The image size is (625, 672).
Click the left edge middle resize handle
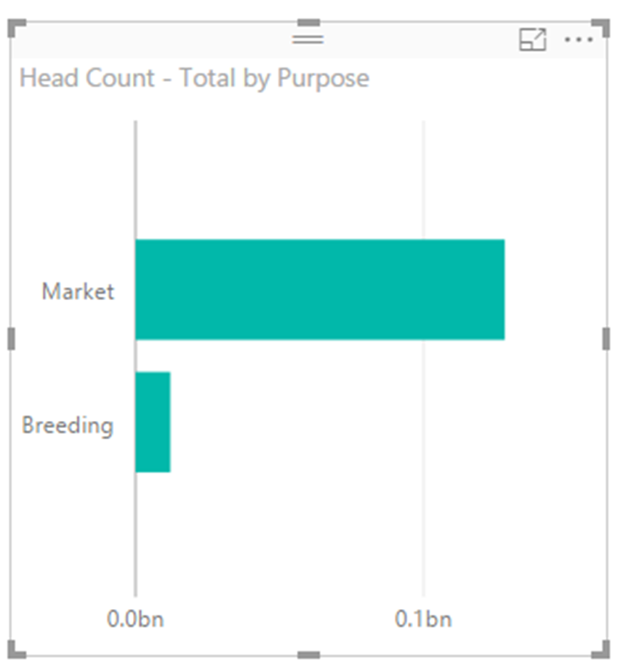tap(11, 339)
